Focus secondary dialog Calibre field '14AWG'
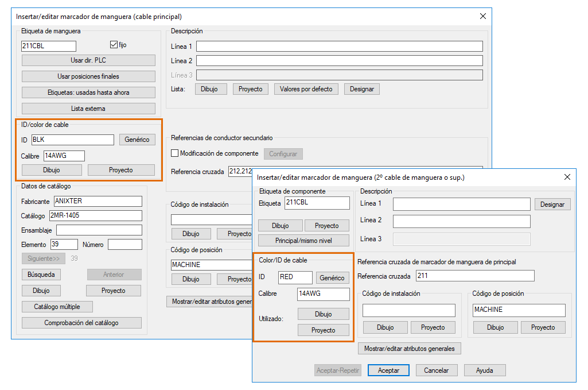This screenshot has height=390, width=588. tap(324, 294)
